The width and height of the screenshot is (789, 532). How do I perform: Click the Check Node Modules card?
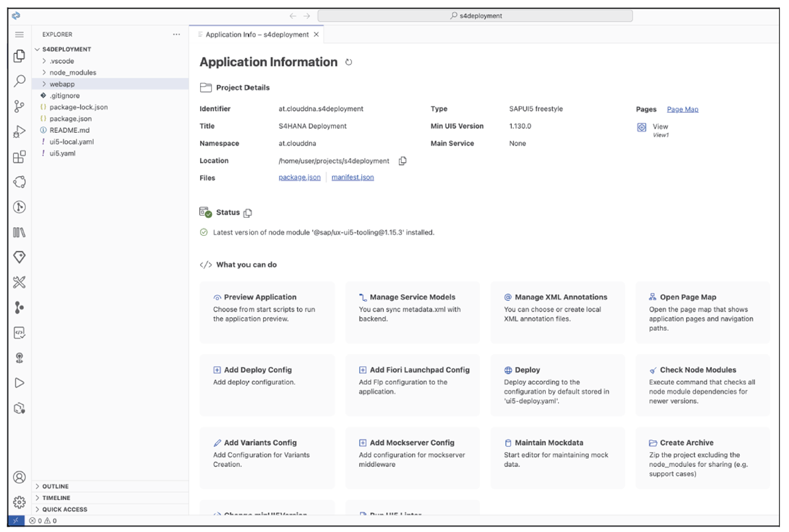[703, 385]
